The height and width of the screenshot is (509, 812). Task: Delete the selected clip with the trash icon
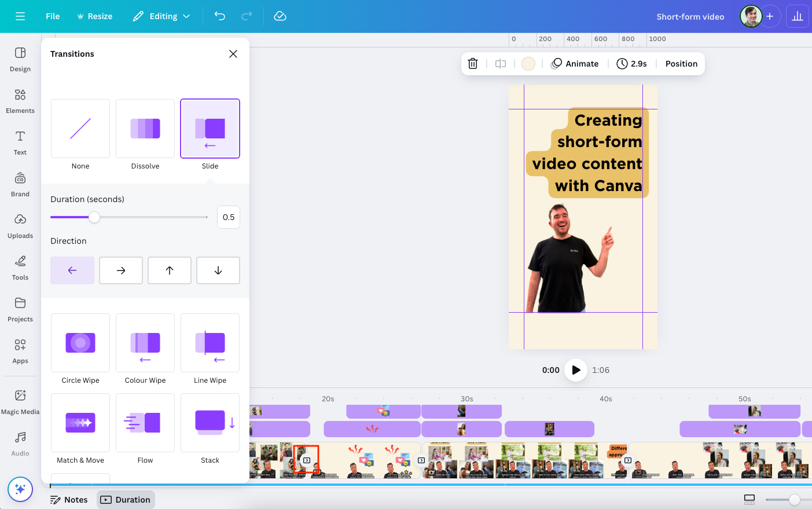point(472,64)
